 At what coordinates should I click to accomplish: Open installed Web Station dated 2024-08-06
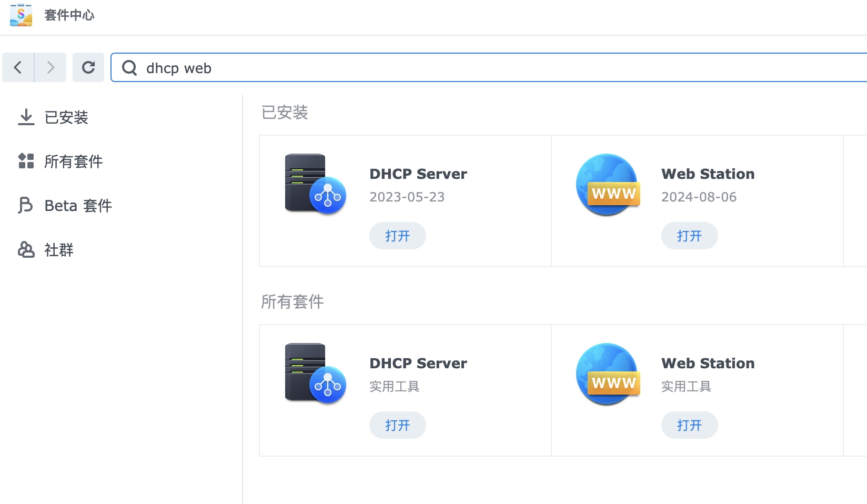point(689,236)
